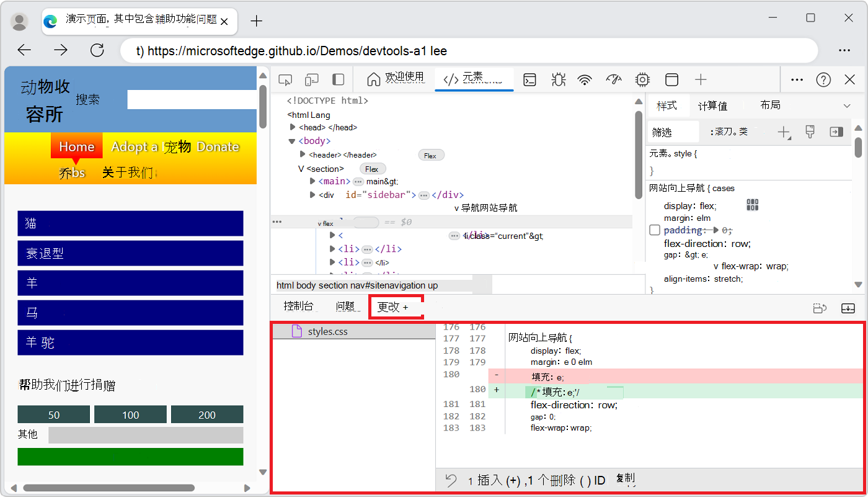Close the demo page browser tab
This screenshot has height=497, width=868.
pos(224,22)
